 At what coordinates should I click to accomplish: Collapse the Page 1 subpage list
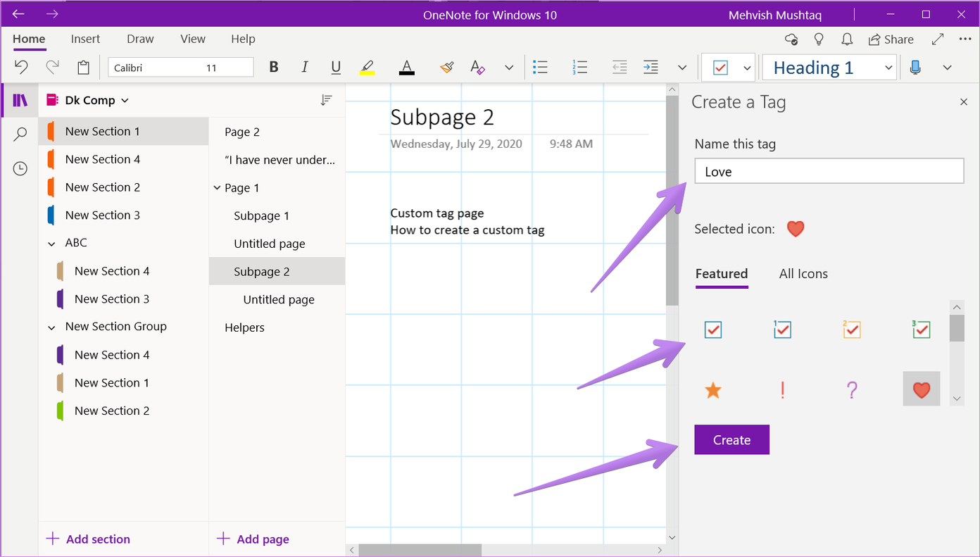tap(217, 187)
